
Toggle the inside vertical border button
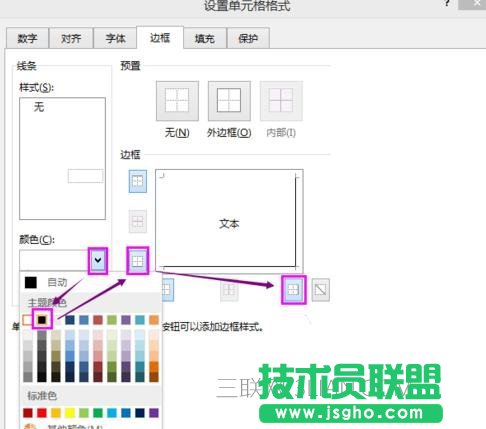[229, 290]
